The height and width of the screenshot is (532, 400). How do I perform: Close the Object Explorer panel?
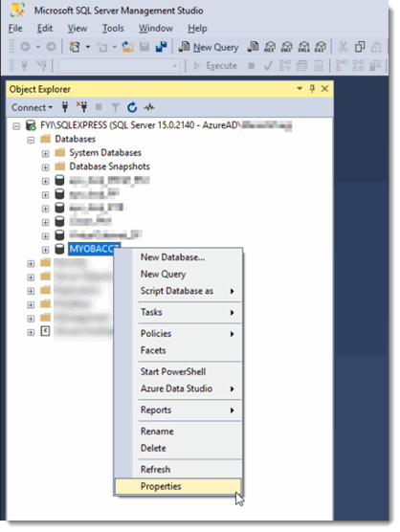point(324,89)
